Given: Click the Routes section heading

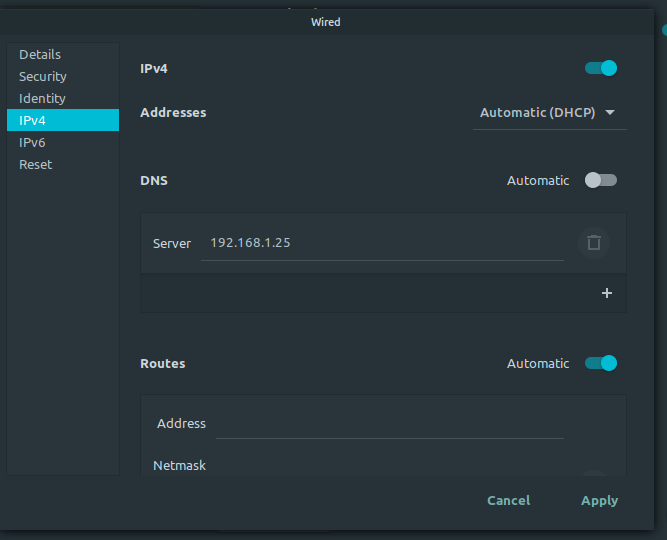Looking at the screenshot, I should (163, 364).
